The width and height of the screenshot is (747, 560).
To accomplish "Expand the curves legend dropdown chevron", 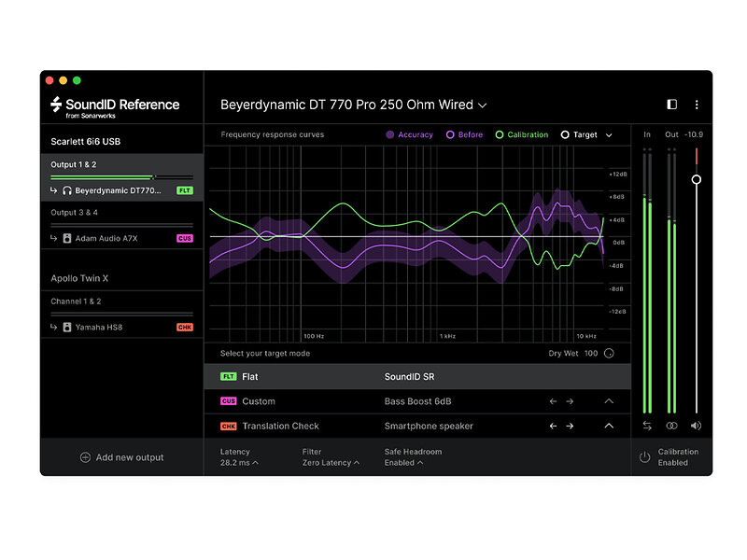I will 609,135.
